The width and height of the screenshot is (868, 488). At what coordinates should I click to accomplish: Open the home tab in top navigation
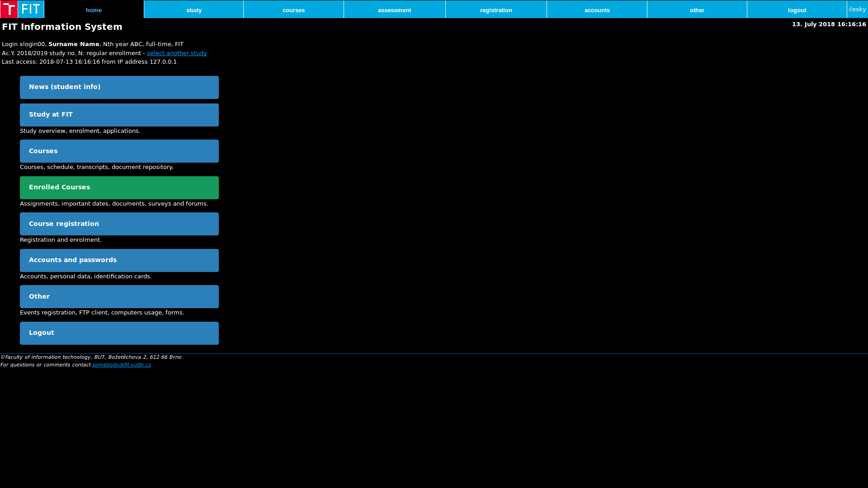click(94, 10)
